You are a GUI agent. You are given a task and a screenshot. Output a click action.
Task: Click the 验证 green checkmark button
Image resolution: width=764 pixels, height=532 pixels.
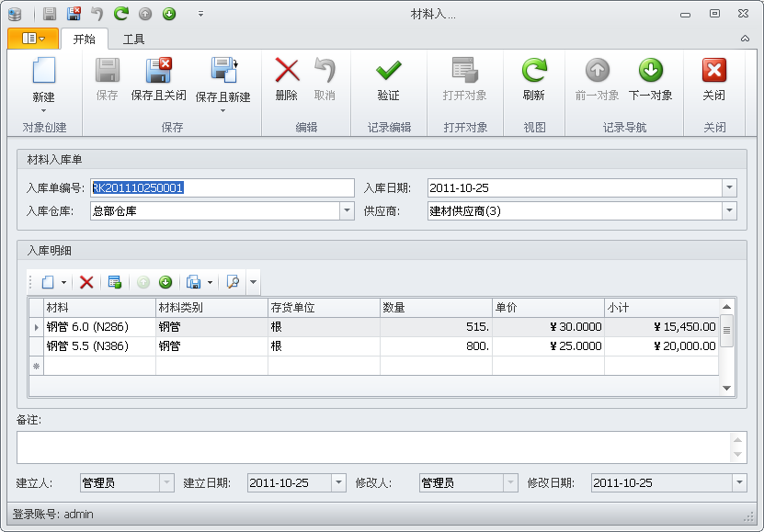389,79
